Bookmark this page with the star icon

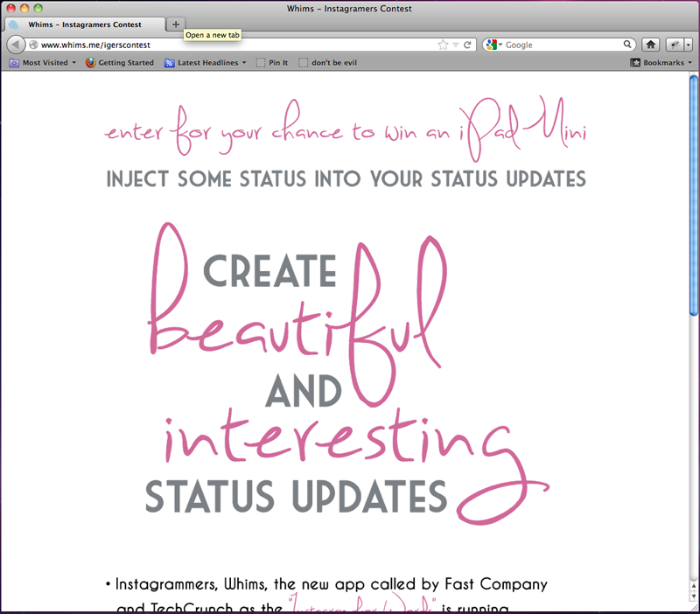coord(443,45)
